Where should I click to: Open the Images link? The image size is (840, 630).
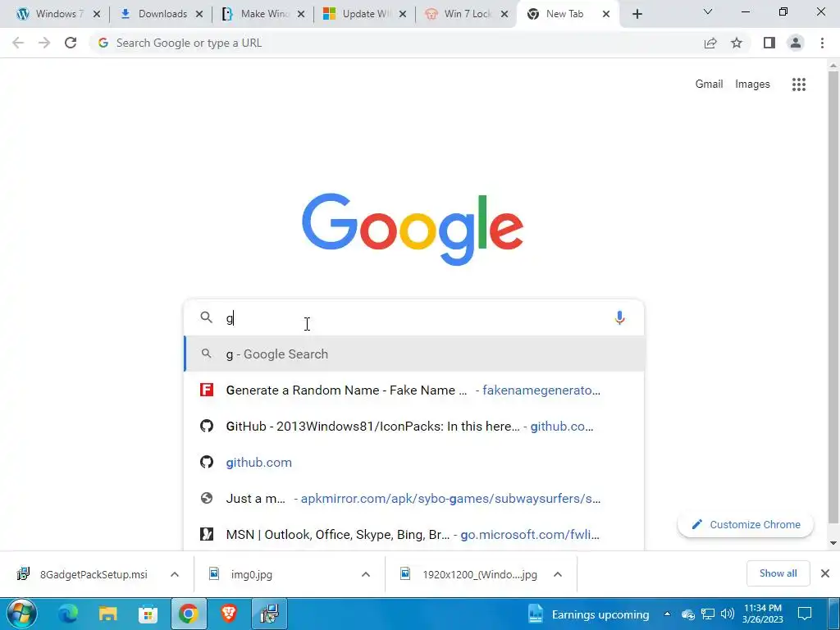pos(752,84)
